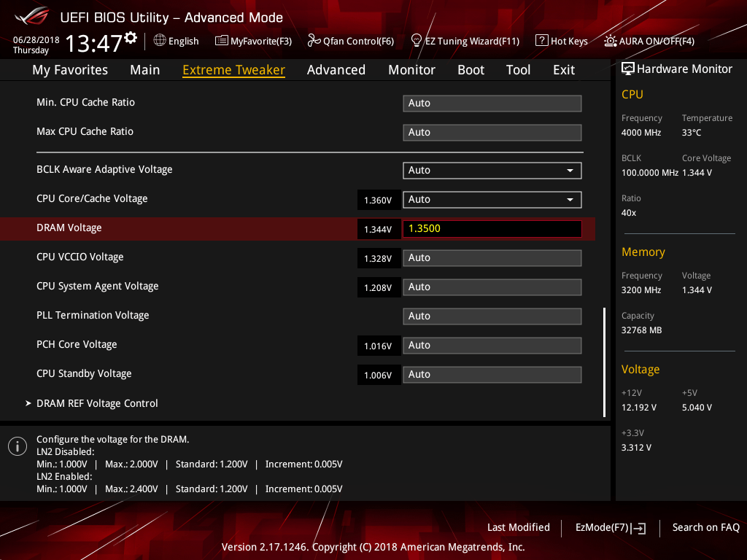
Task: Click the PCH Core Voltage Auto field
Action: pos(492,345)
